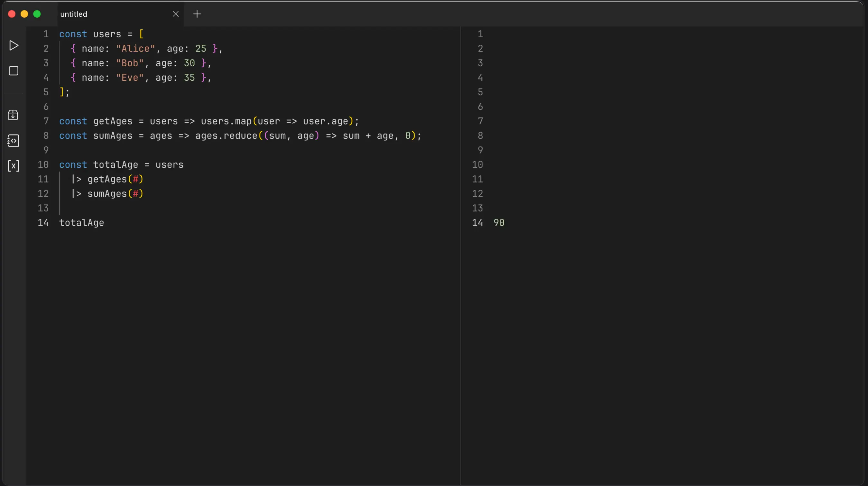Click the "sum + age" expression on line 8
This screenshot has width=868, height=486.
click(x=368, y=136)
